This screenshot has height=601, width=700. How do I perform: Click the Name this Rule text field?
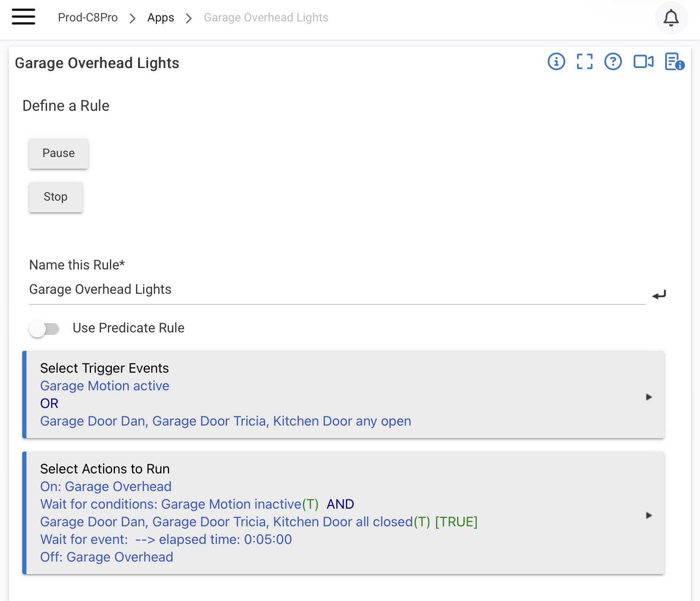[x=337, y=290]
